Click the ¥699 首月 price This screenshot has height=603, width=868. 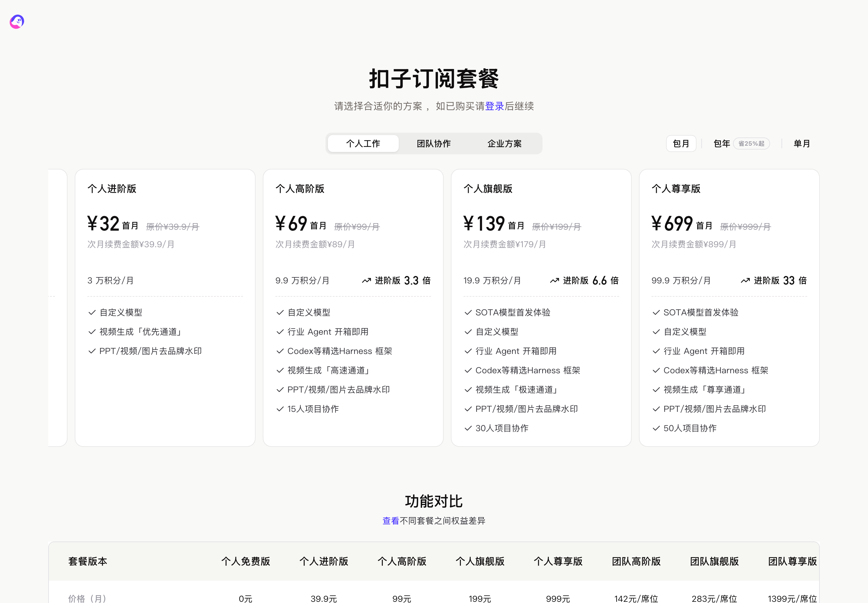coord(682,223)
